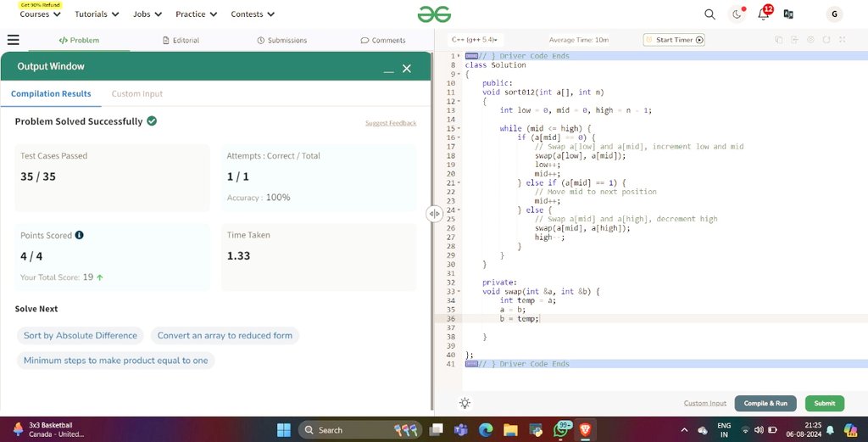The height and width of the screenshot is (442, 868).
Task: Click the lightbulb hint icon below editor
Action: 465,403
